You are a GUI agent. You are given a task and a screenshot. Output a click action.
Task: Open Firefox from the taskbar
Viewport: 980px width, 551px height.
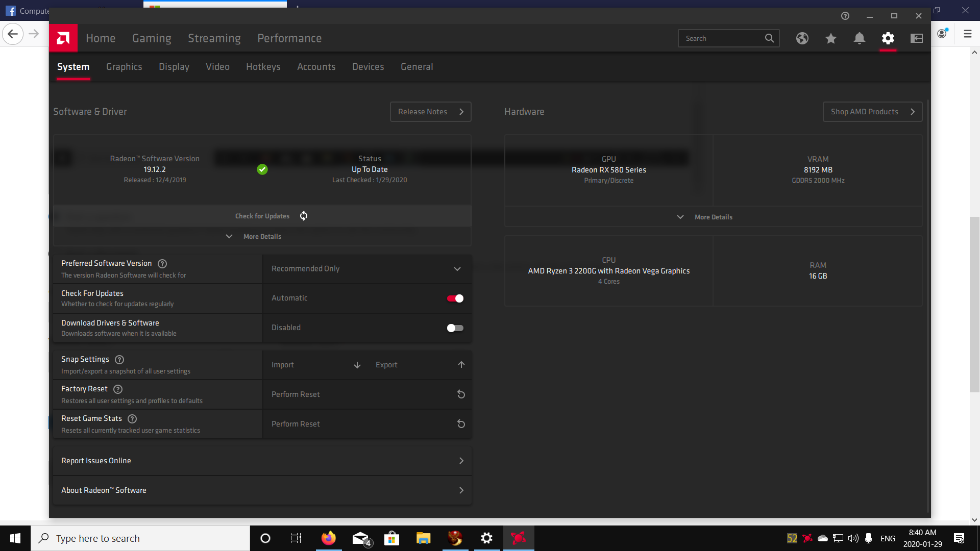(328, 538)
